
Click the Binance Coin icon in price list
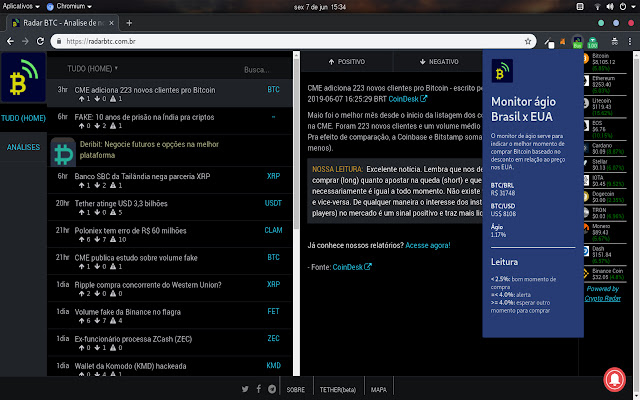tap(586, 274)
